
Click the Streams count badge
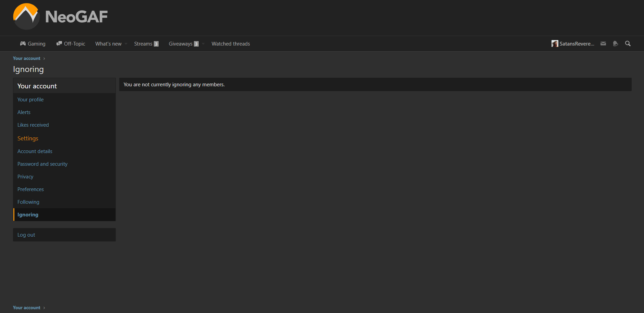(156, 44)
